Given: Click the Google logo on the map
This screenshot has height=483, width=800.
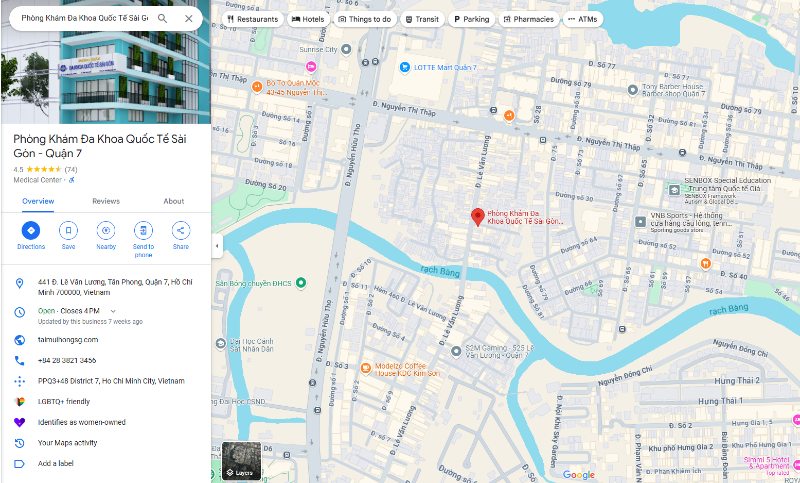Looking at the screenshot, I should click(579, 475).
